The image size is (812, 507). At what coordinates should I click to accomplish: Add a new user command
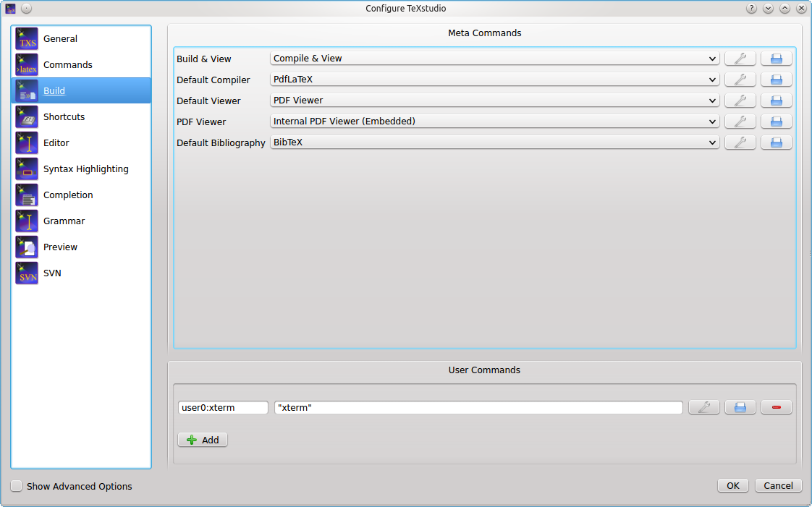coord(203,440)
